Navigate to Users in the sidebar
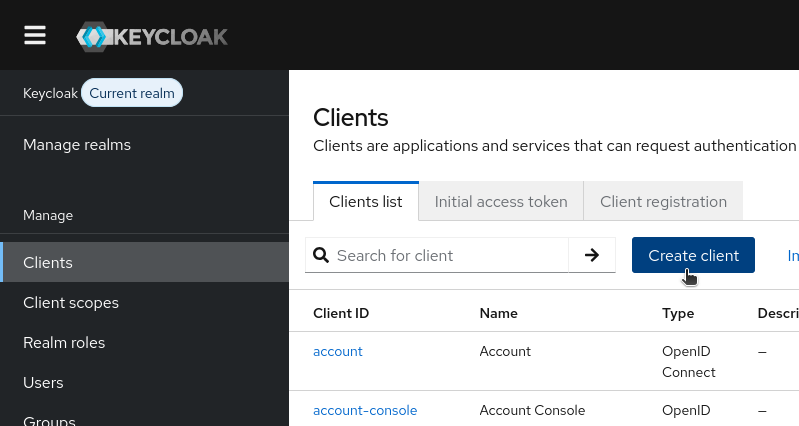The height and width of the screenshot is (426, 799). click(43, 383)
